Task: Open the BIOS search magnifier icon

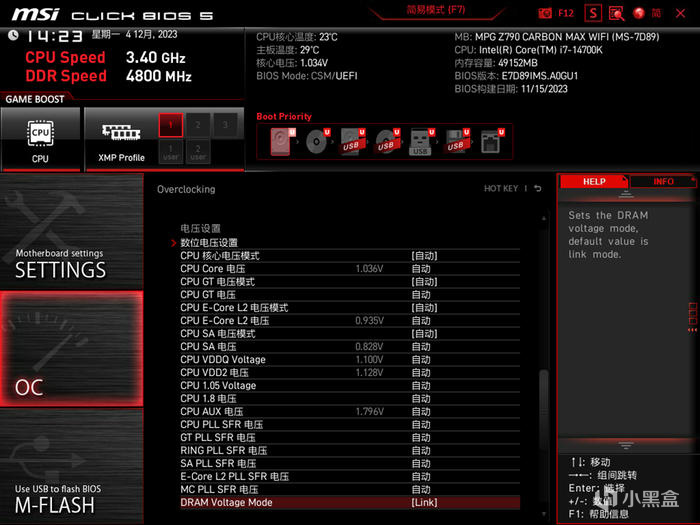Action: pos(617,13)
